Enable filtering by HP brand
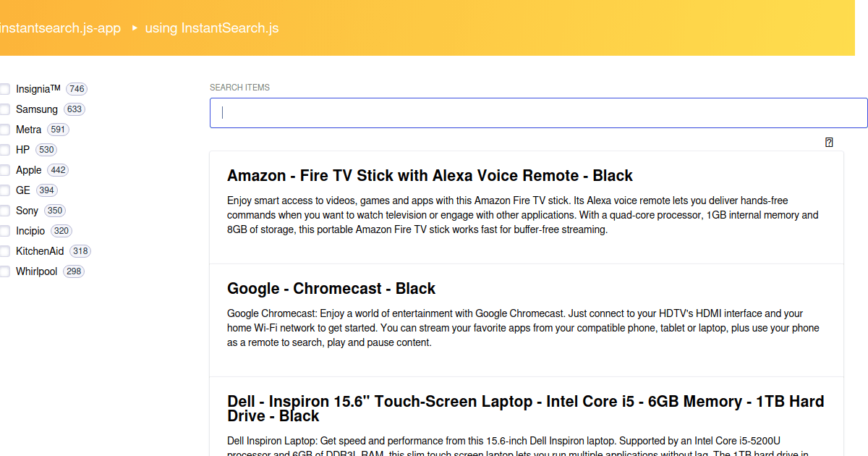 (x=4, y=149)
